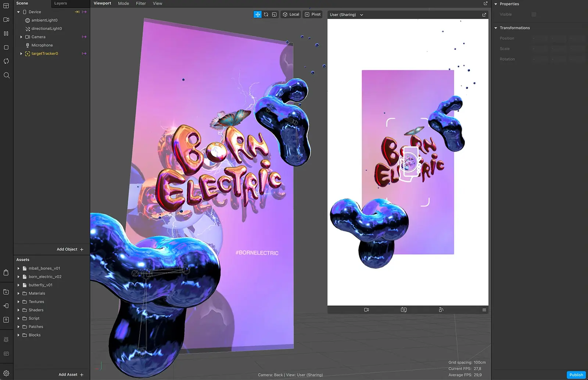The height and width of the screenshot is (380, 588).
Task: Expand the Camera tree node
Action: (21, 37)
